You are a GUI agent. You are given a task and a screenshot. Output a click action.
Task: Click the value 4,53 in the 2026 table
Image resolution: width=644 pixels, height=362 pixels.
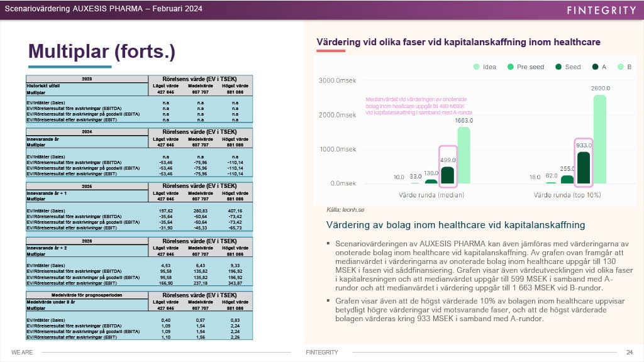click(x=166, y=266)
